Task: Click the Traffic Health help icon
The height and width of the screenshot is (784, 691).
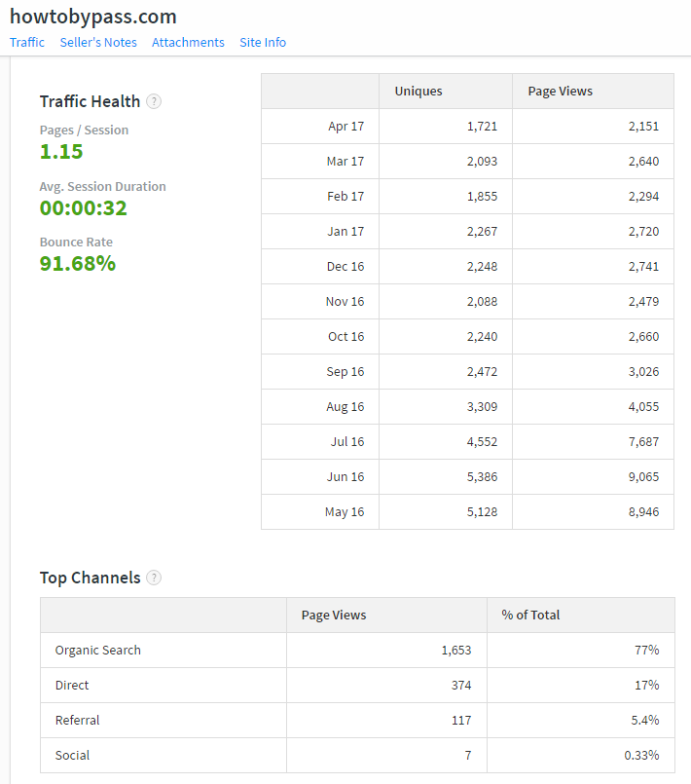Action: point(154,101)
